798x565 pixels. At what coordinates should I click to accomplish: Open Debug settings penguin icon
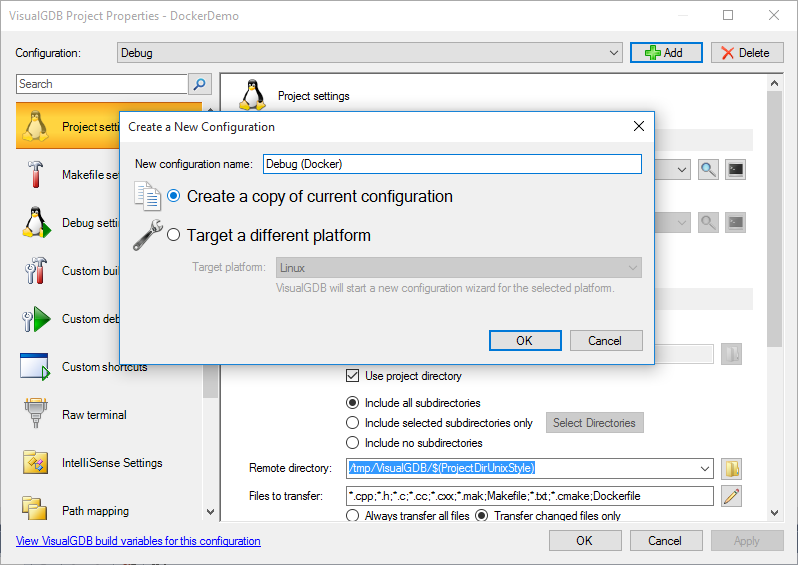coord(36,222)
